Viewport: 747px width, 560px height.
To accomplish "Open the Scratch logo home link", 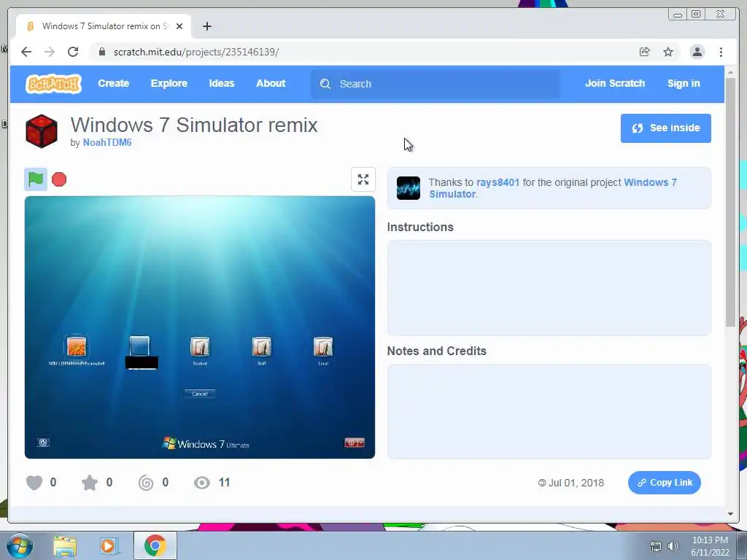I will (53, 84).
